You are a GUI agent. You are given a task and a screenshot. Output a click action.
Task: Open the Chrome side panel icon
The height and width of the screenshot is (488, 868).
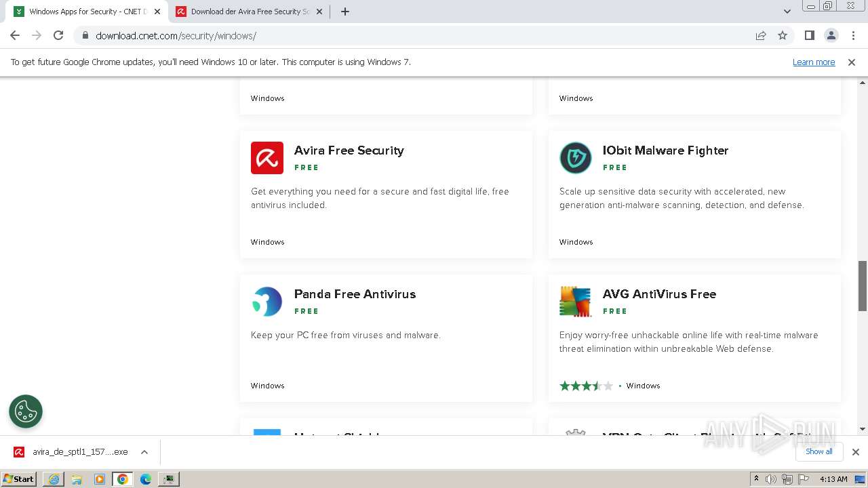coord(810,35)
